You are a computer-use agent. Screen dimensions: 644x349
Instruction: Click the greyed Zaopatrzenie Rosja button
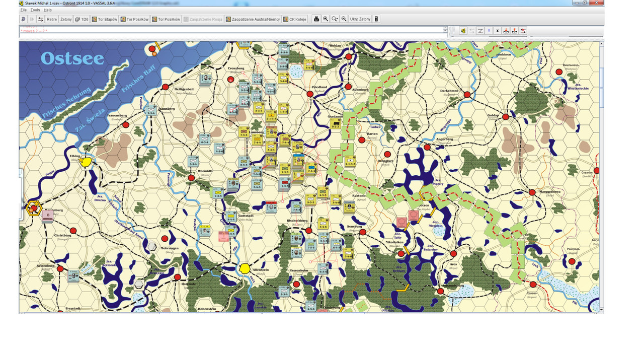pos(203,19)
